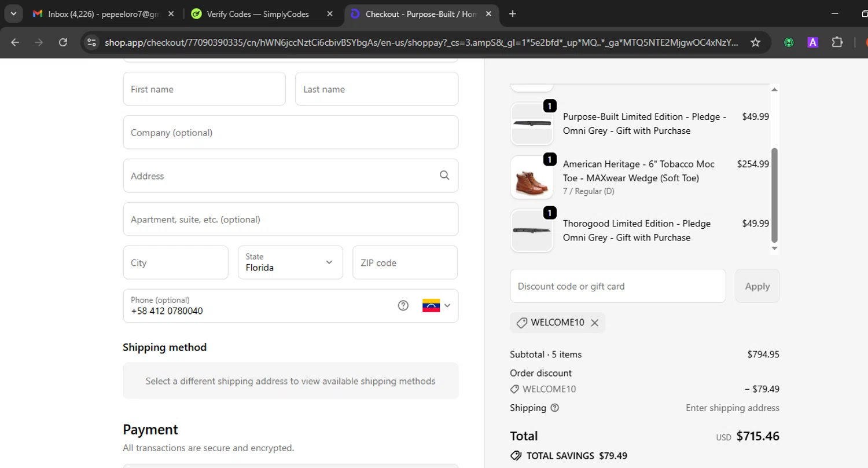Click the address search magnifier icon
868x468 pixels.
coord(444,175)
